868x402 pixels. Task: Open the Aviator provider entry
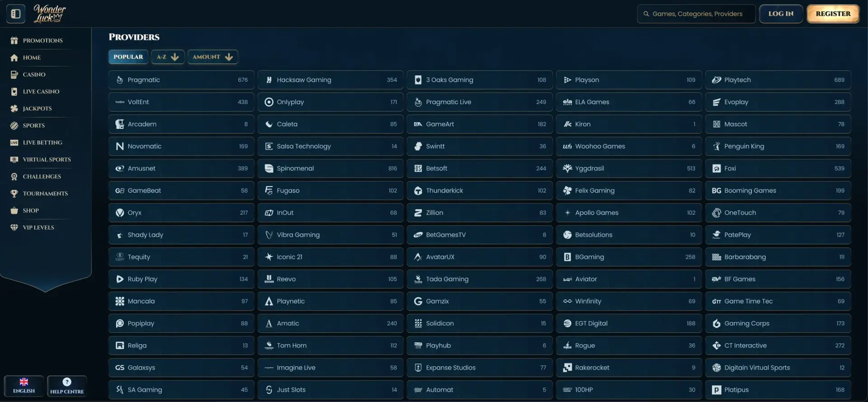(629, 279)
